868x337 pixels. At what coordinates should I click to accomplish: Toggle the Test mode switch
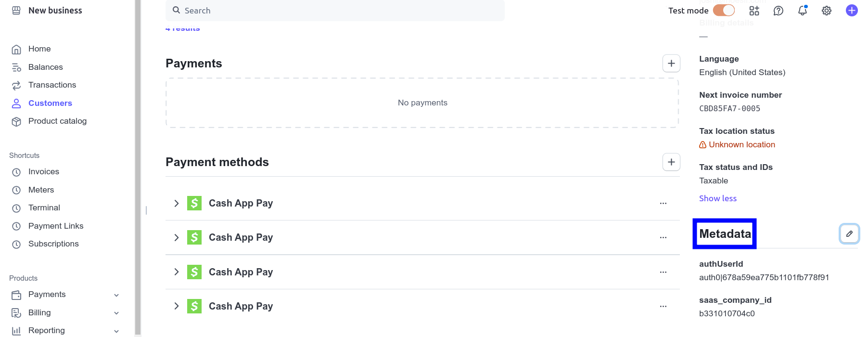tap(724, 11)
